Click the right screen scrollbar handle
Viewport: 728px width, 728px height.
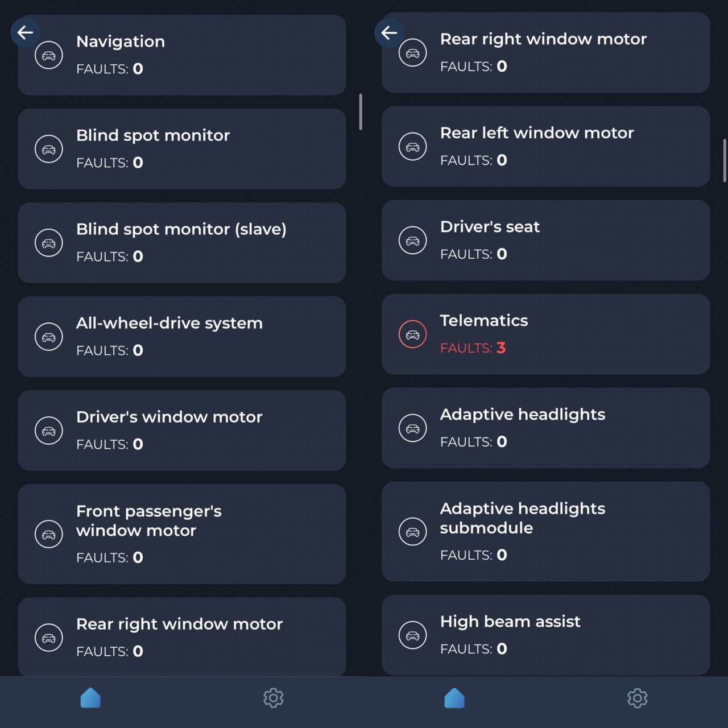tap(725, 160)
